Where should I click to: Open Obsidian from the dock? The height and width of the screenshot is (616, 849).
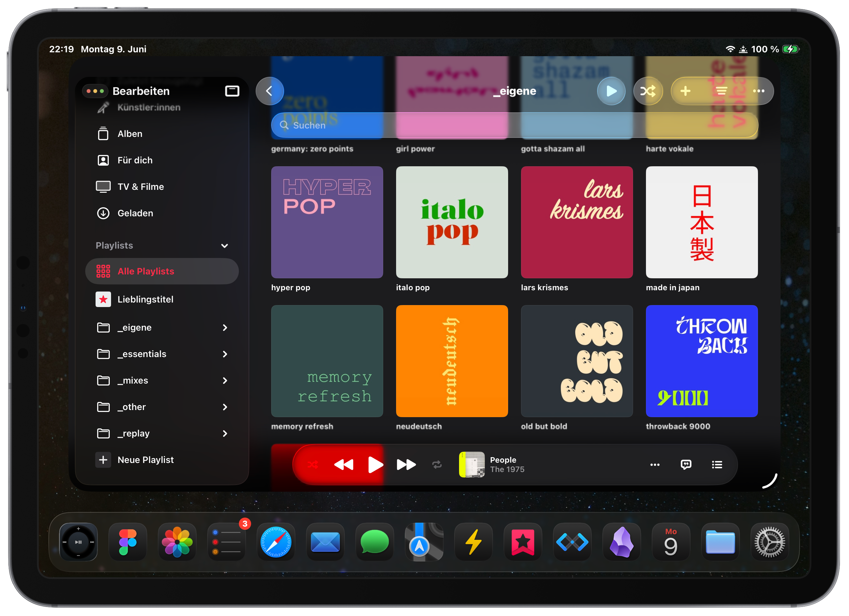pos(622,542)
